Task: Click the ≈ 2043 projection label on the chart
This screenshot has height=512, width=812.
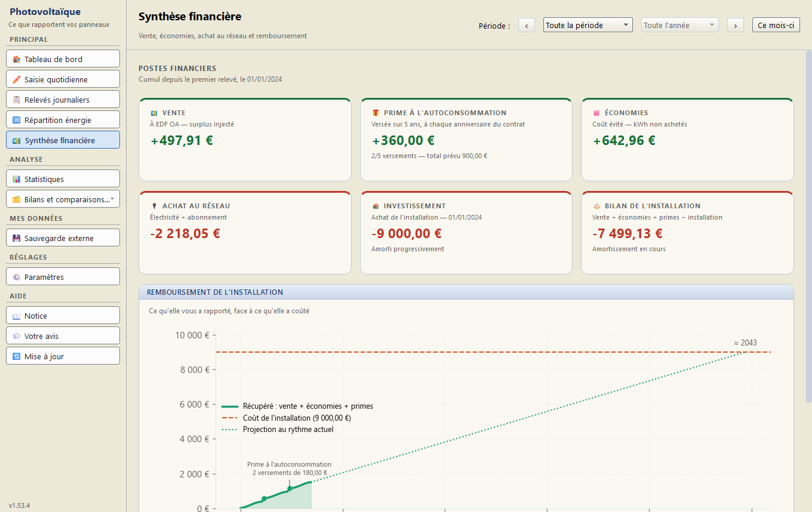Action: click(x=745, y=343)
